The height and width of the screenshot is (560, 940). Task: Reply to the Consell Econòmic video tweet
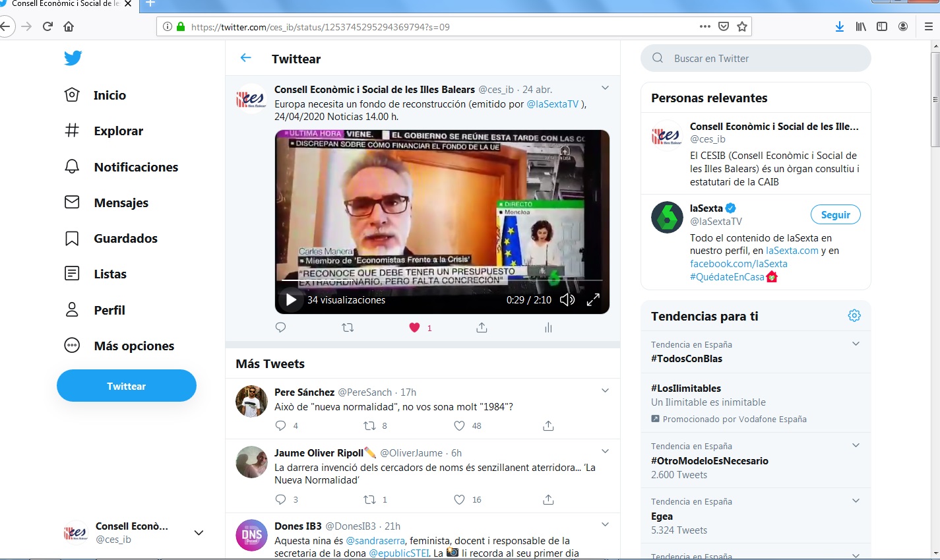280,328
